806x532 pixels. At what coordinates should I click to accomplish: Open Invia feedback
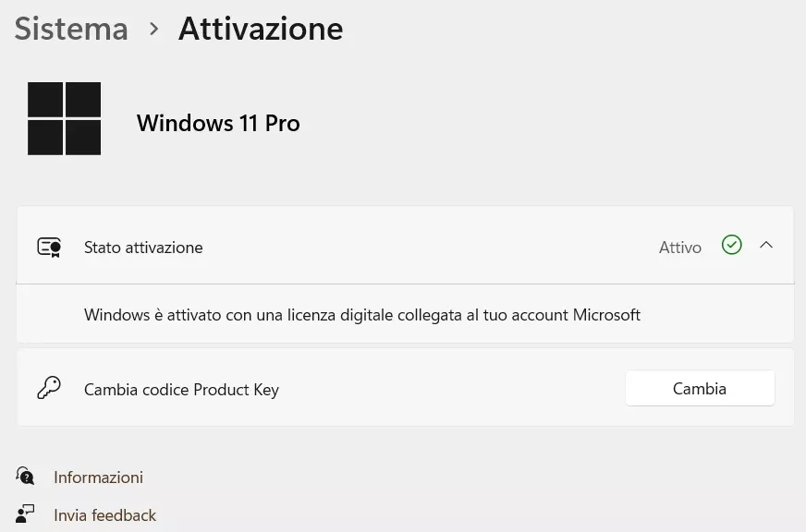[x=105, y=514]
